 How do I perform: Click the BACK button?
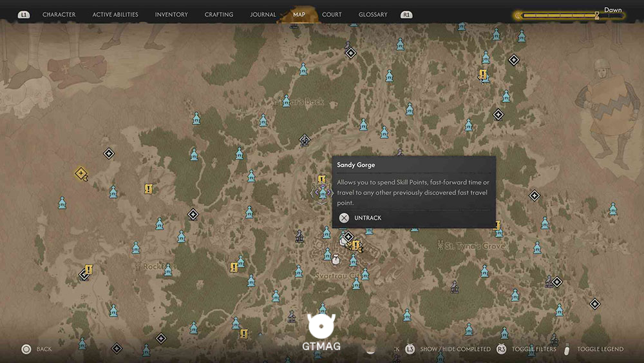click(44, 349)
